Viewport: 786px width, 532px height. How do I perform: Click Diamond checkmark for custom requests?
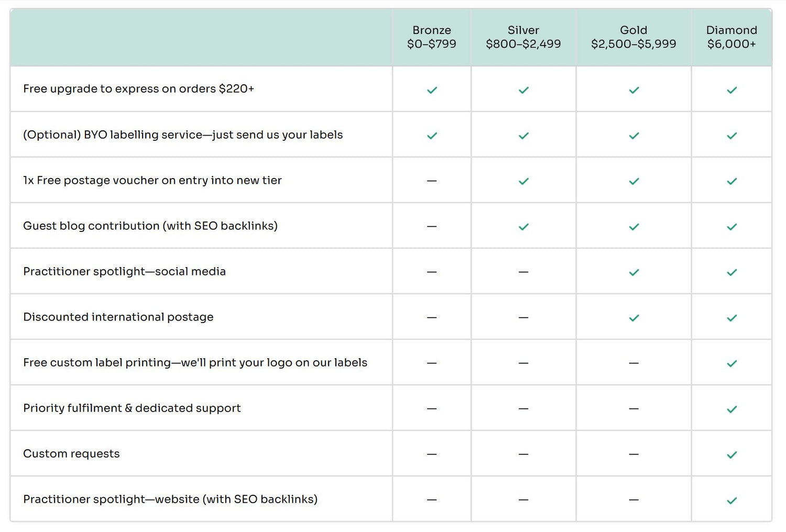(732, 455)
